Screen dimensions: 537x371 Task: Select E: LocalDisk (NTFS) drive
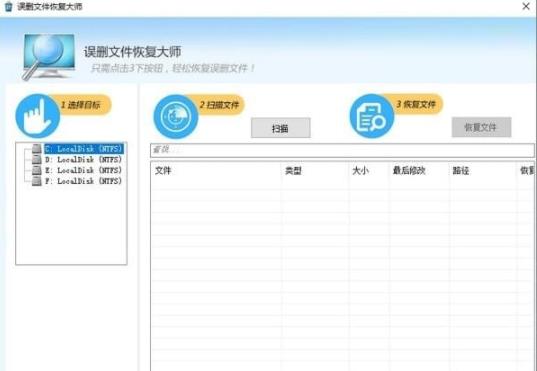click(x=84, y=170)
